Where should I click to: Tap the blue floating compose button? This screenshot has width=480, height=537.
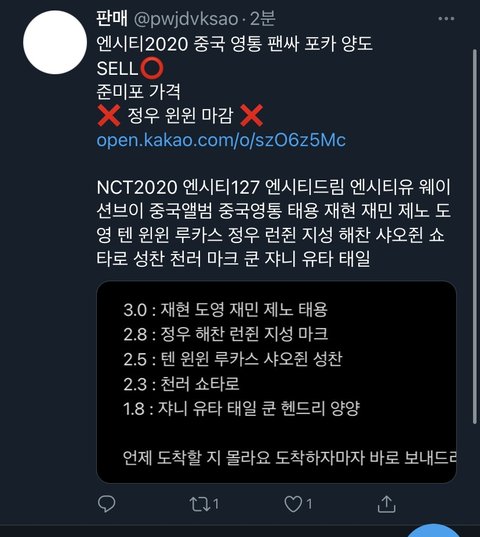tap(434, 530)
